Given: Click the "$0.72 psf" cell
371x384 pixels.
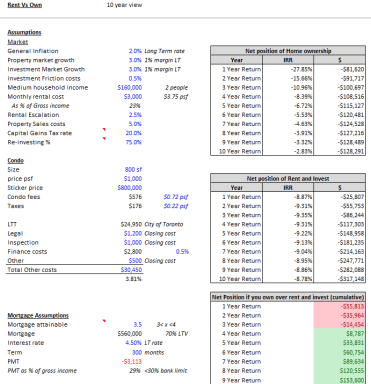Looking at the screenshot, I should (176, 197).
